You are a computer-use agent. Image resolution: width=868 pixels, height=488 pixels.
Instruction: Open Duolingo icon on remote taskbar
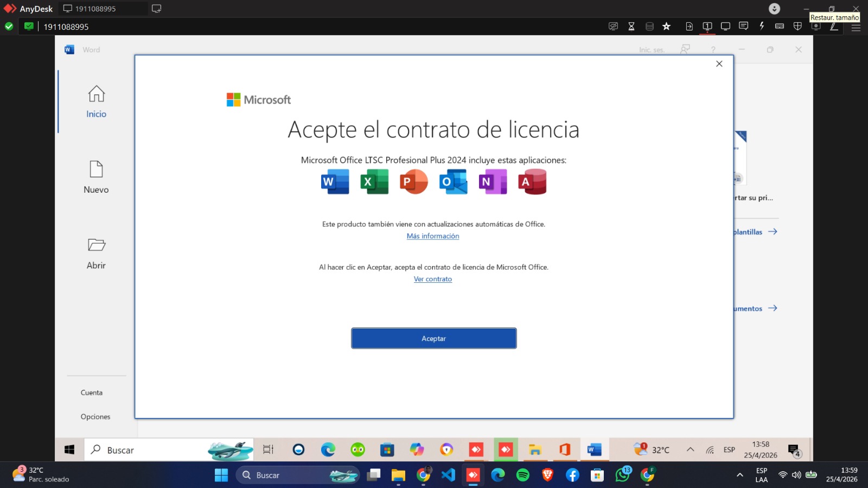358,450
